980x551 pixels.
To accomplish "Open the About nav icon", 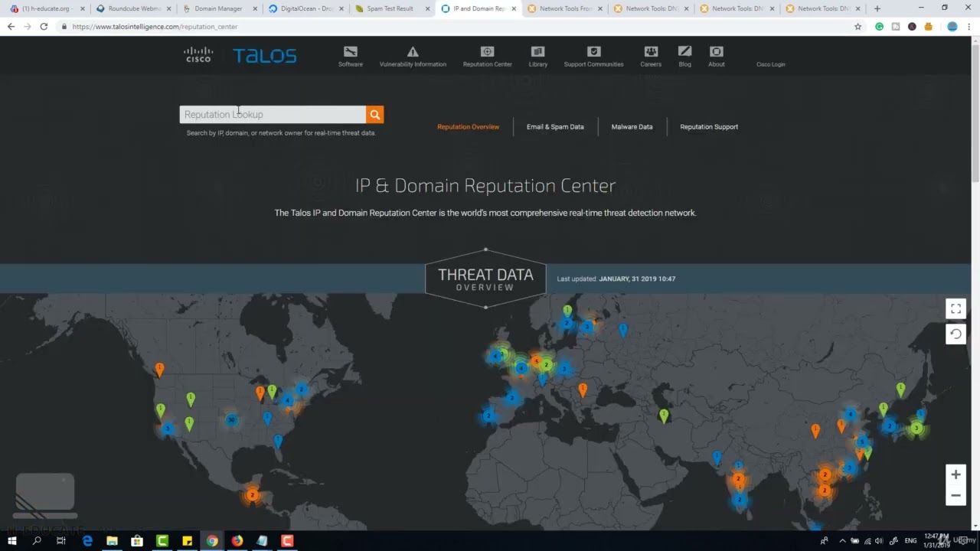I will point(716,51).
